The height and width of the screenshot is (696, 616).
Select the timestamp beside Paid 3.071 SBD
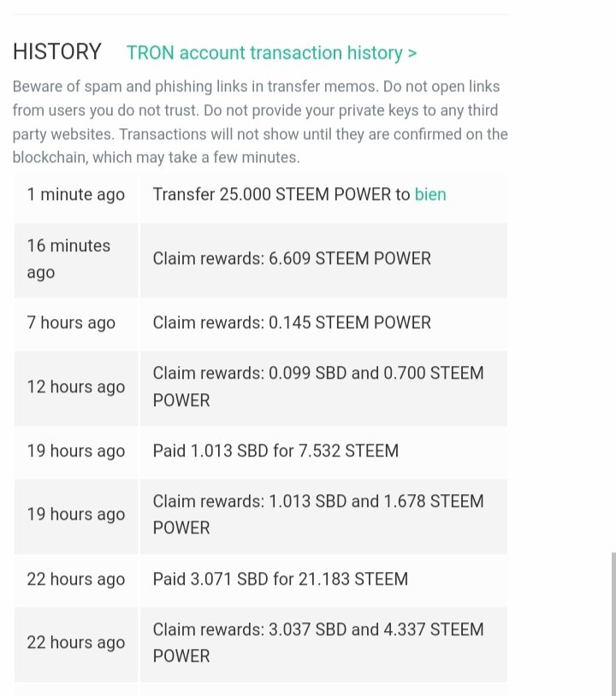(75, 579)
